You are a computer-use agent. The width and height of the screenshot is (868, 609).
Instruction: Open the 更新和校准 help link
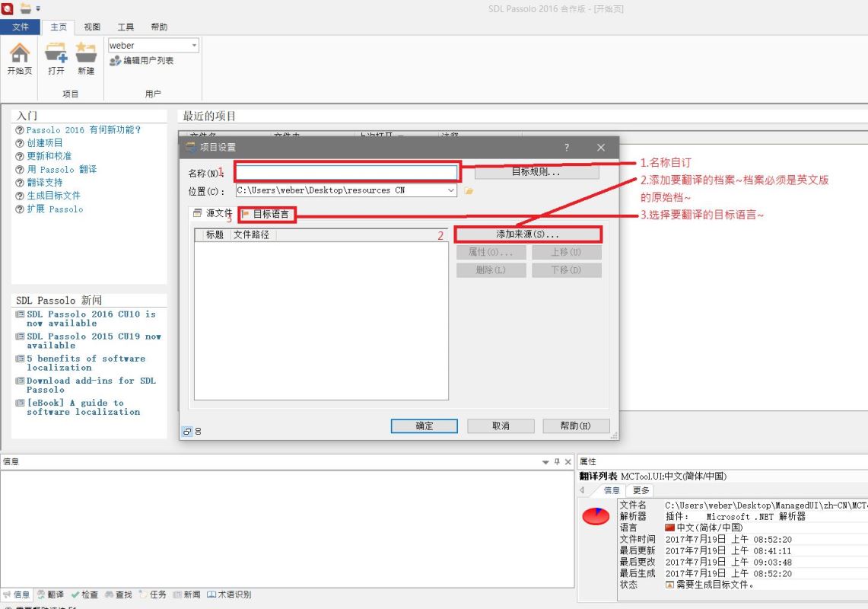point(49,156)
